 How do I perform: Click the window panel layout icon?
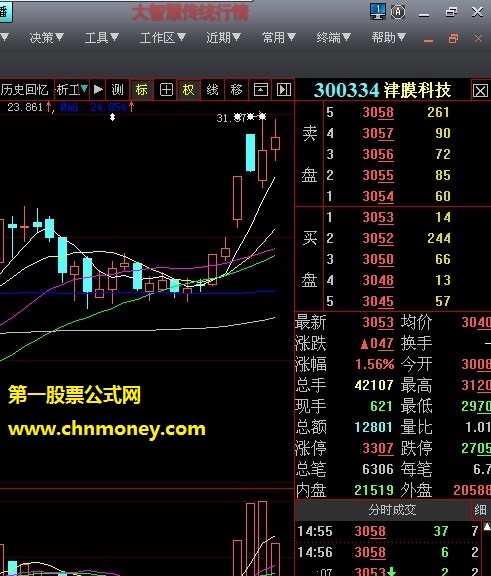(260, 89)
